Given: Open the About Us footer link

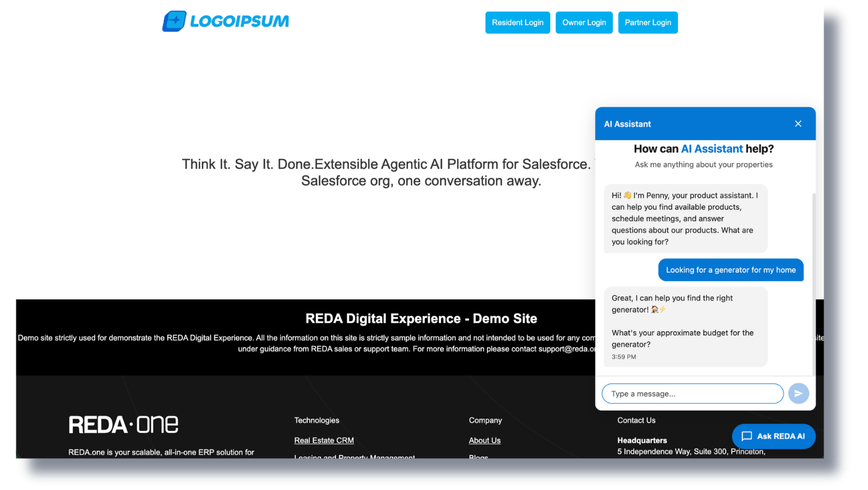Looking at the screenshot, I should (x=485, y=440).
